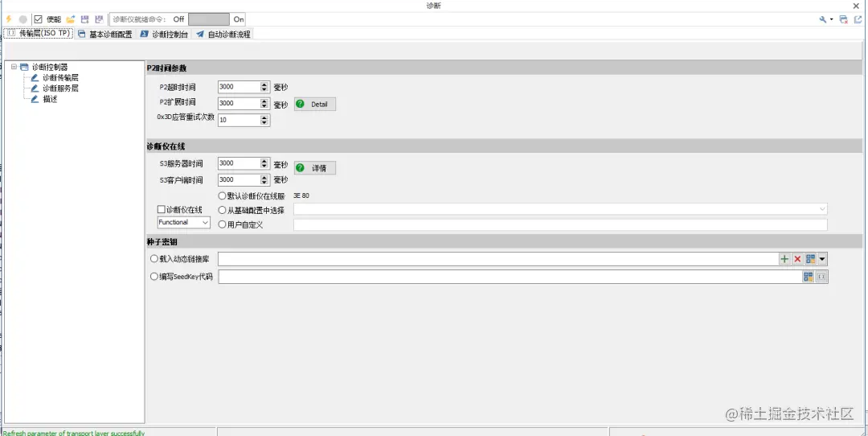This screenshot has width=868, height=436.
Task: Toggle the 诊断仪就绪命令 Off/On switch
Action: click(x=209, y=19)
